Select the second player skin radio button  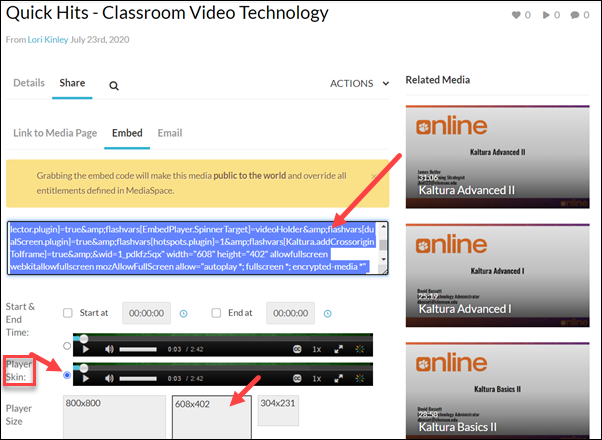pyautogui.click(x=67, y=375)
